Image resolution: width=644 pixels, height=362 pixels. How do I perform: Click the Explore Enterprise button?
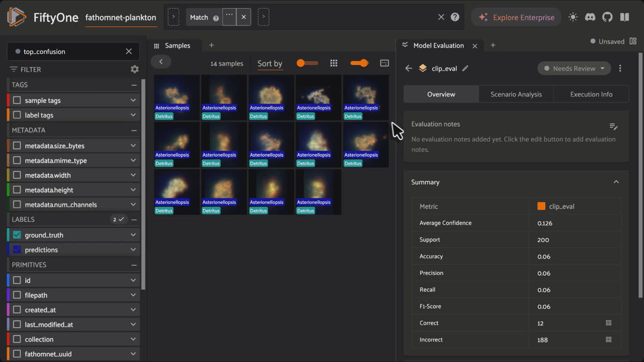click(516, 17)
